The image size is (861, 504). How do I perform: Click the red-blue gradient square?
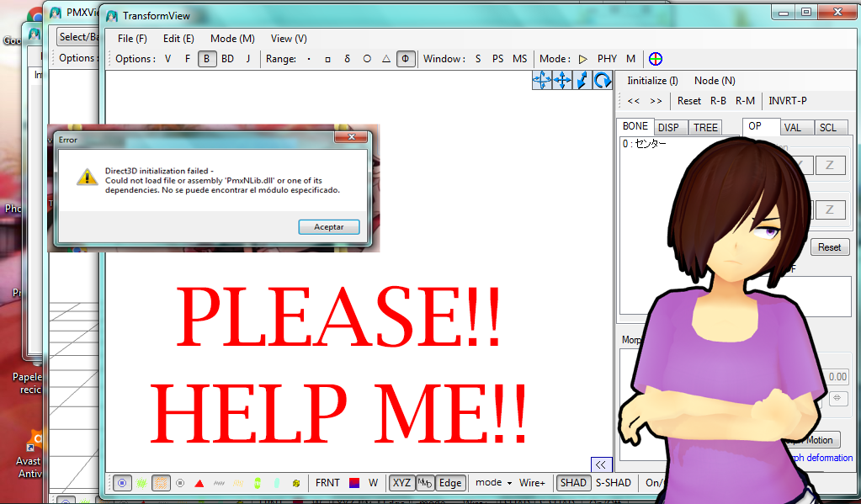(354, 483)
